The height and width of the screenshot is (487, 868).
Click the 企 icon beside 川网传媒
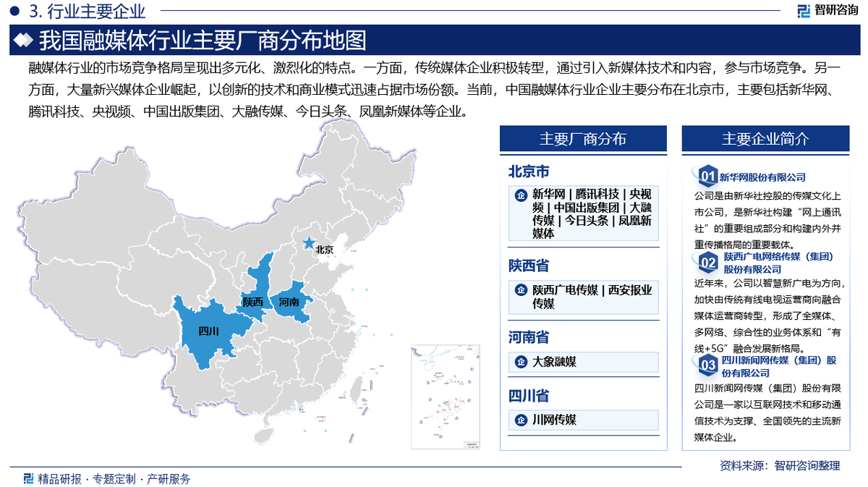521,420
